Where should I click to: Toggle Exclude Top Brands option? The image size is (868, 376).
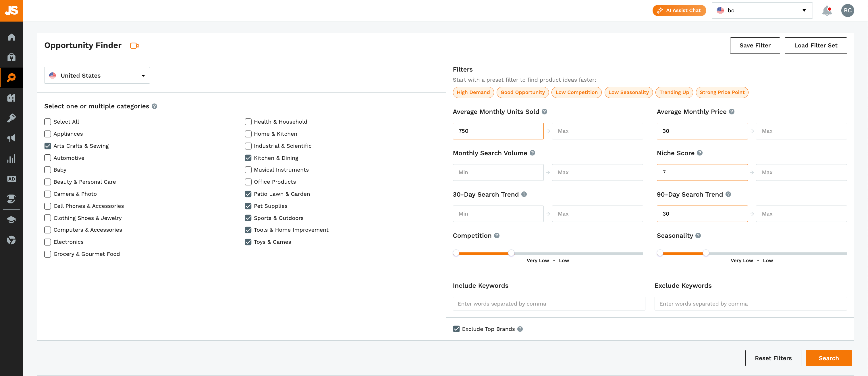click(x=456, y=329)
